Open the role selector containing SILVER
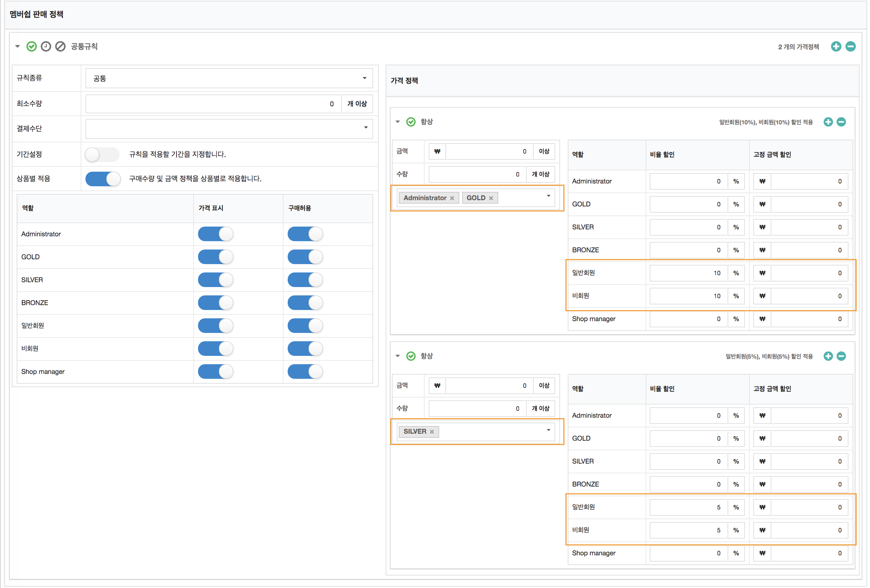Viewport: 870px width, 588px height. [476, 432]
